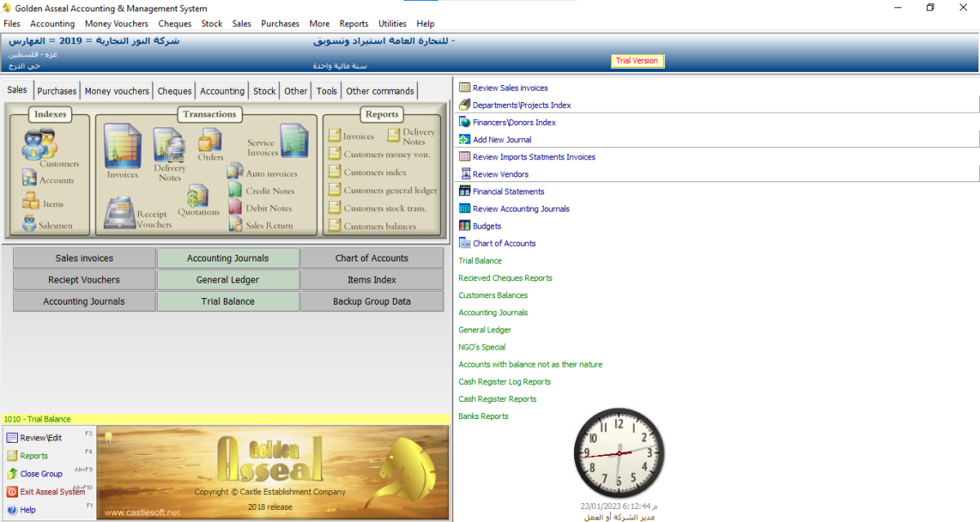Open the Utilities menu
Image resolution: width=980 pixels, height=522 pixels.
(x=392, y=24)
